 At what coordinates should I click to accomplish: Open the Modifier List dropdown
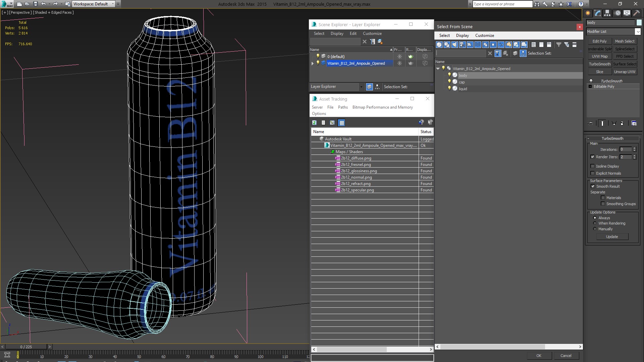click(x=638, y=32)
